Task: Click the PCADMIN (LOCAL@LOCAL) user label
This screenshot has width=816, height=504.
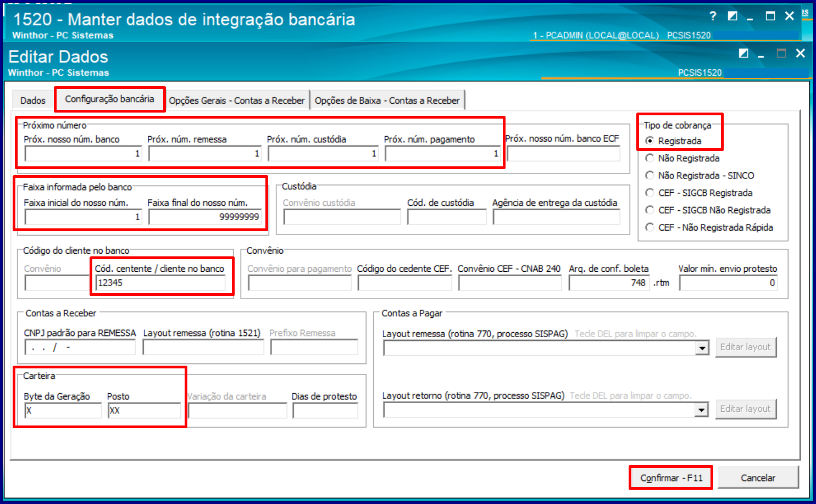Action: [x=596, y=35]
